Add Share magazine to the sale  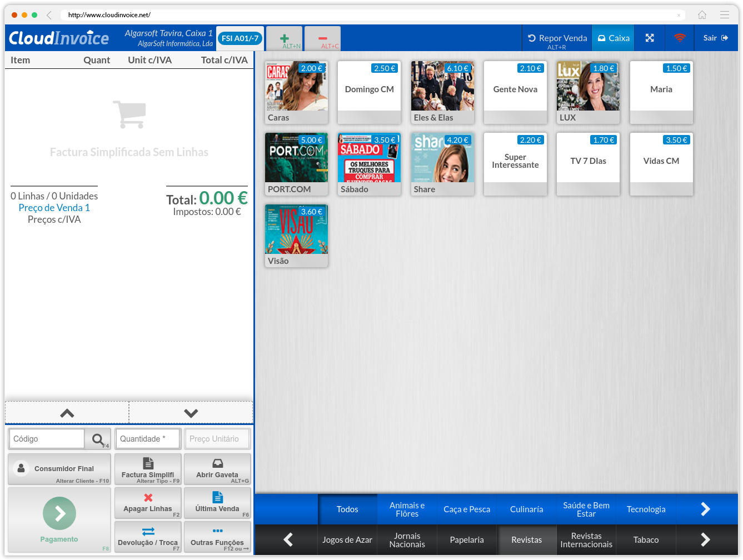pyautogui.click(x=442, y=164)
